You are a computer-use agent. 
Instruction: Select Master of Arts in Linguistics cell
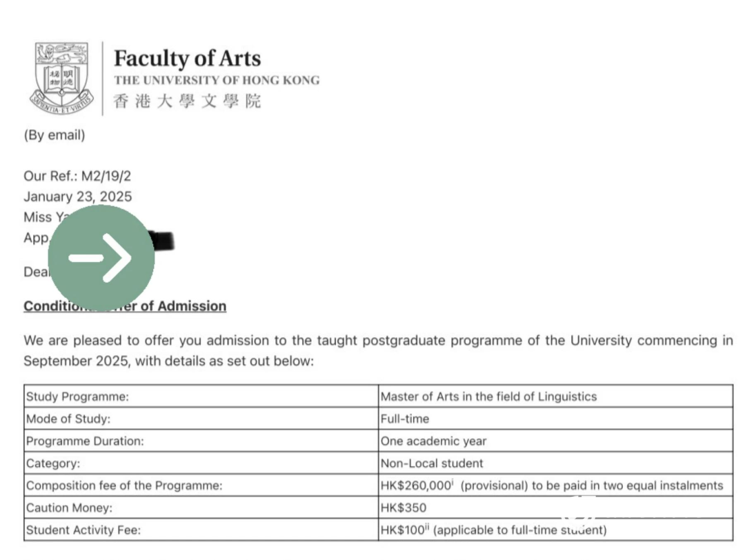click(x=488, y=397)
